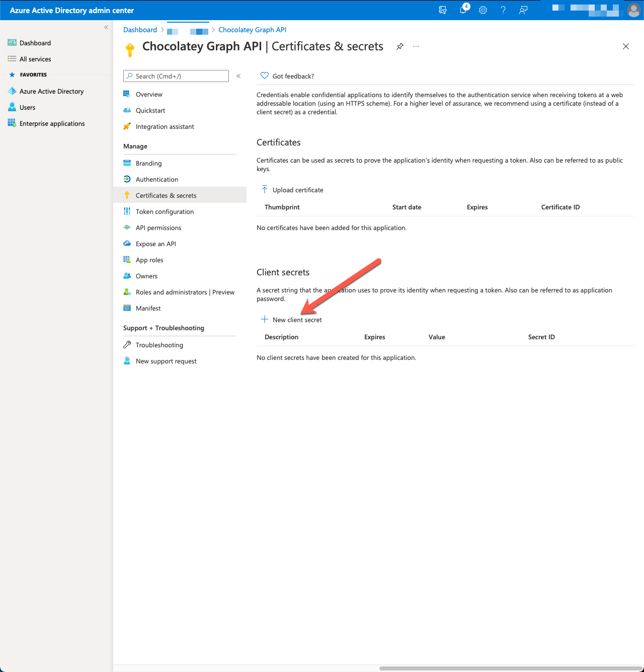The height and width of the screenshot is (672, 644).
Task: Click the Owners people icon
Action: pos(127,276)
